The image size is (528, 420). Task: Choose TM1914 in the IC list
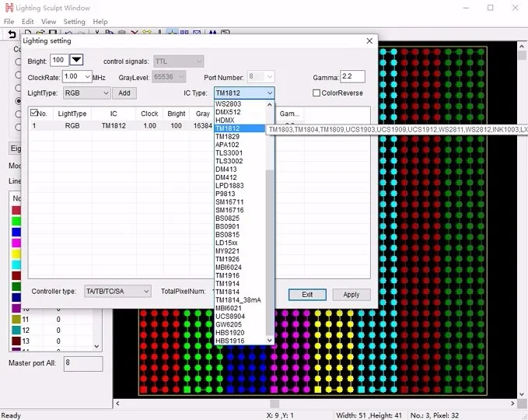(x=240, y=284)
